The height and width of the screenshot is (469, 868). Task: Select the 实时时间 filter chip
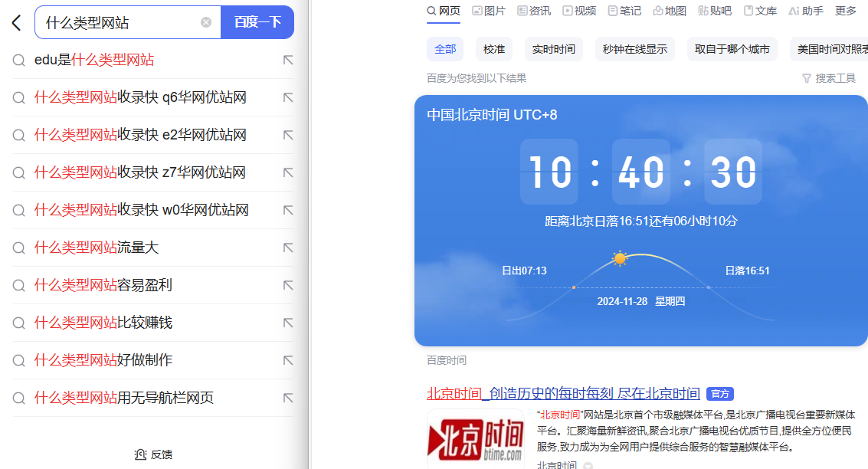(x=554, y=49)
